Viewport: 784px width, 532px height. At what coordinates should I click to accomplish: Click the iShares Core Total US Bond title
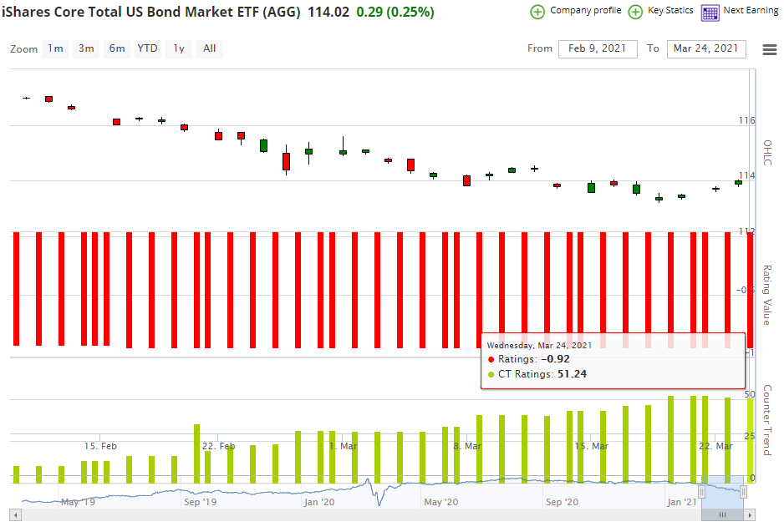pos(151,12)
